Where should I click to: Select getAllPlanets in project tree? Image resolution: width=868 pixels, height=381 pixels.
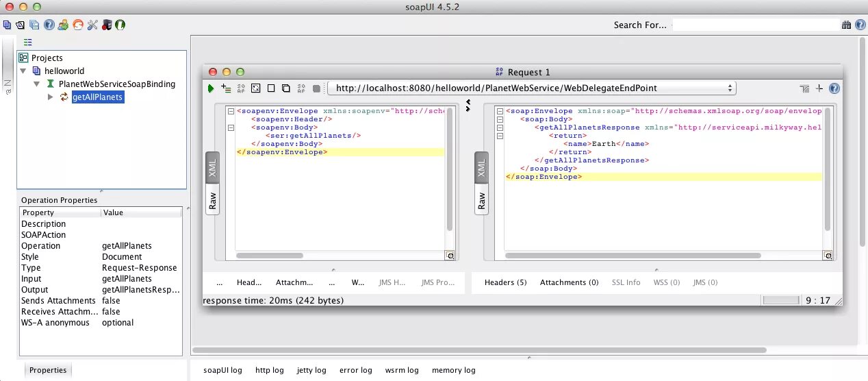point(98,97)
